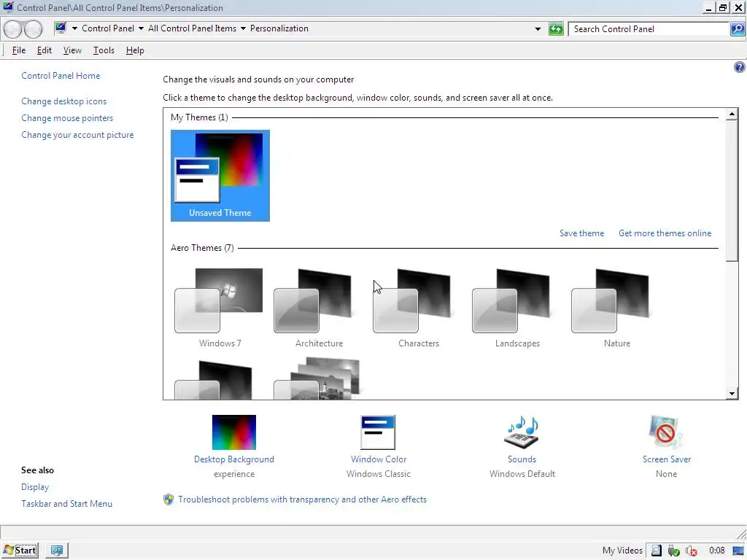
Task: Click the Screen Saver link text
Action: (x=667, y=459)
